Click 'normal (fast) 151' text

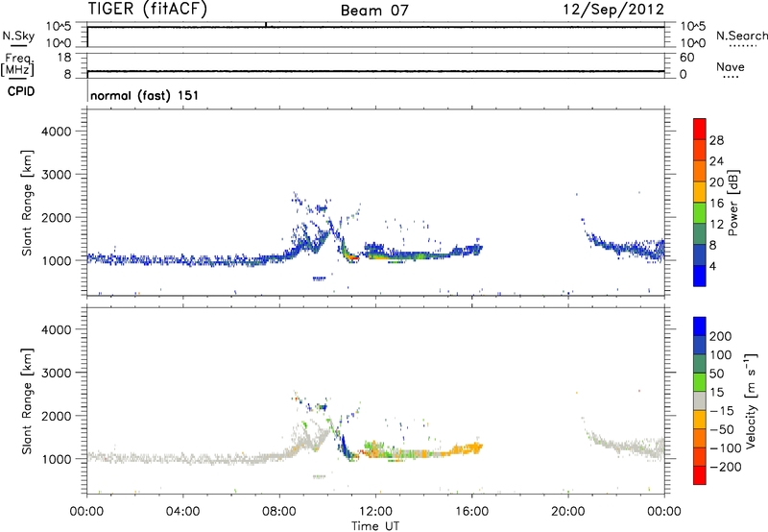pyautogui.click(x=145, y=95)
